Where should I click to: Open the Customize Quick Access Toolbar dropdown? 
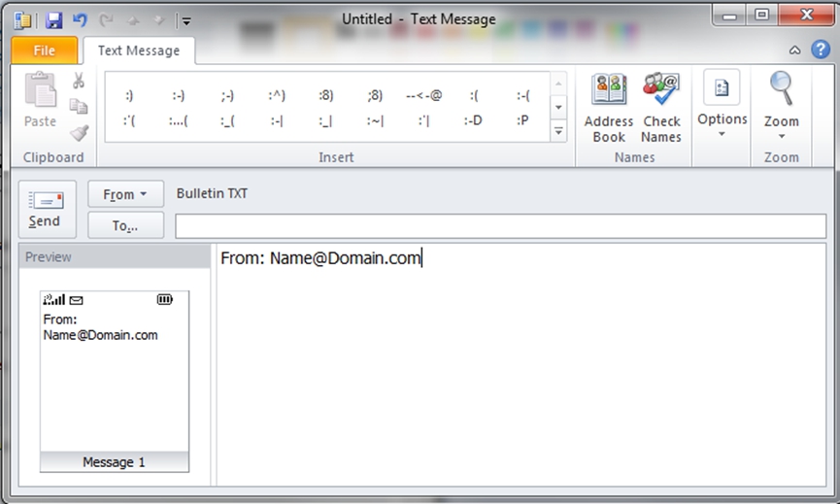(186, 21)
